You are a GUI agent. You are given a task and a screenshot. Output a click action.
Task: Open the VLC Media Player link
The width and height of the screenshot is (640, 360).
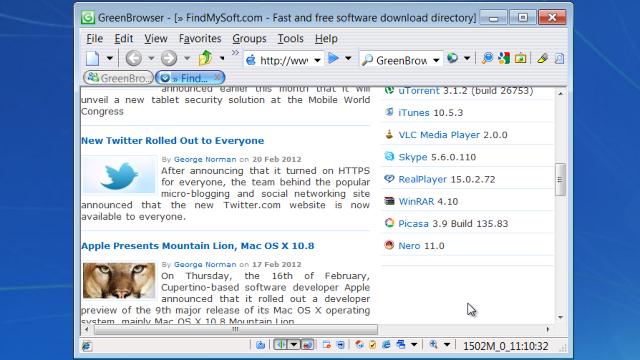click(x=439, y=135)
